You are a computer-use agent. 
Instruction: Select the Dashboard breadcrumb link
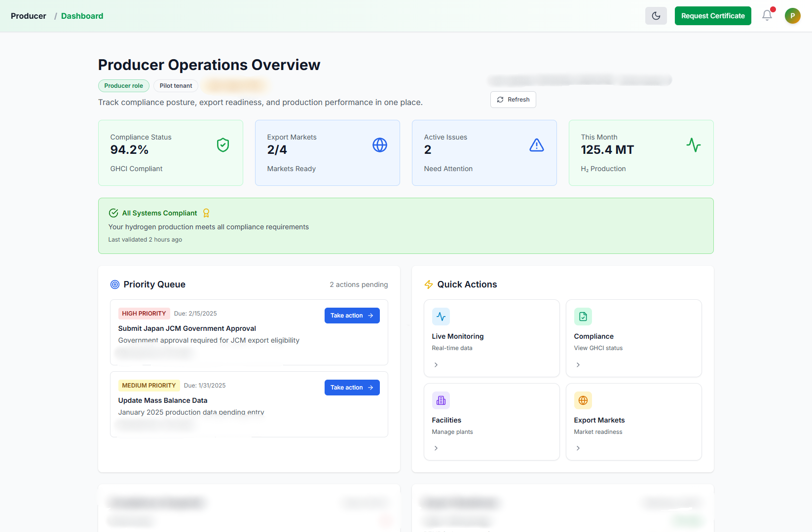[x=82, y=15]
